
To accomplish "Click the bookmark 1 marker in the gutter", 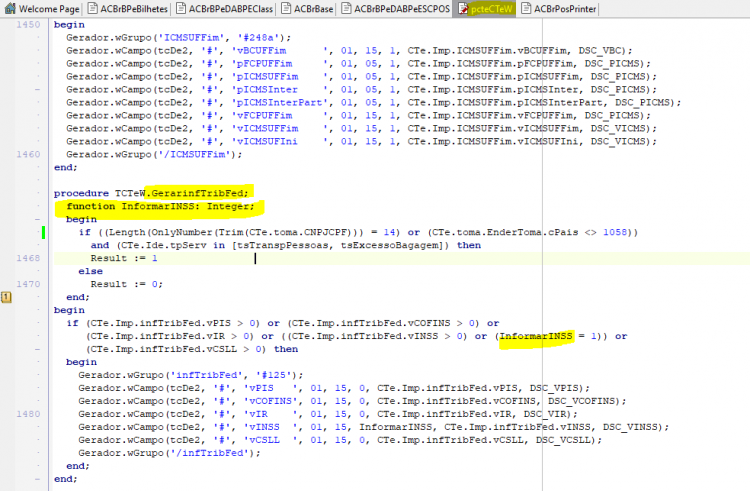I will pos(6,297).
